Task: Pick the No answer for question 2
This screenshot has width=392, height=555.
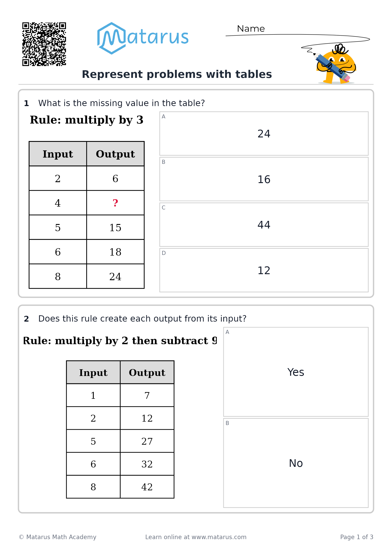Action: coord(296,463)
